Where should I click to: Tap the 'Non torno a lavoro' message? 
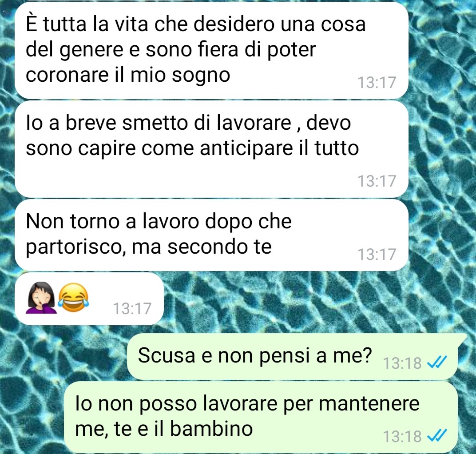211,235
